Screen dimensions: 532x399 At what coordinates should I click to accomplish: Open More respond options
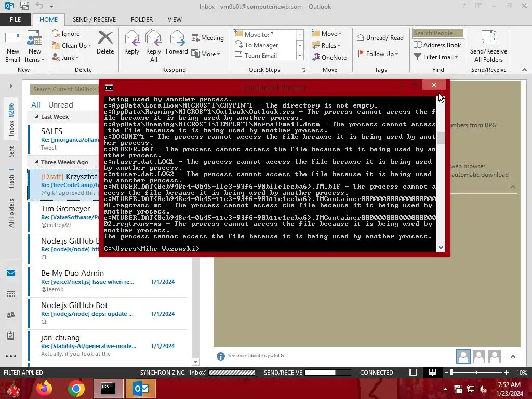[206, 54]
